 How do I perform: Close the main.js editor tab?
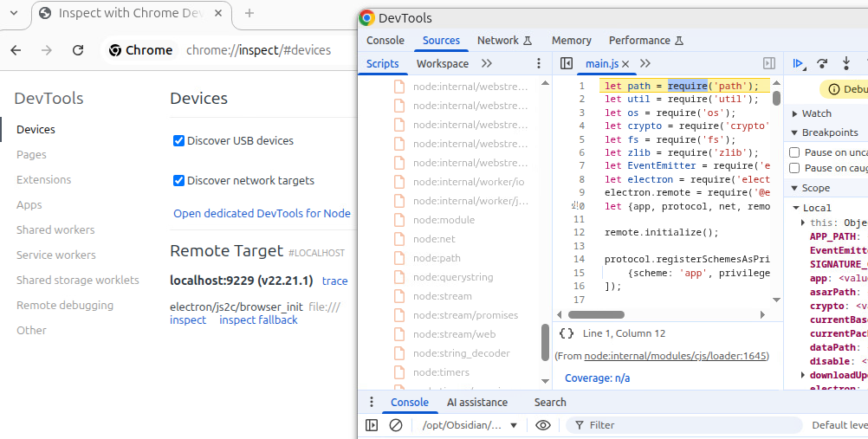click(625, 64)
